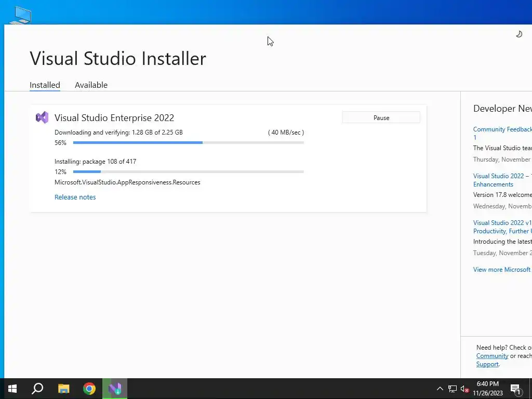
Task: Click the Developer News heading
Action: (x=502, y=109)
